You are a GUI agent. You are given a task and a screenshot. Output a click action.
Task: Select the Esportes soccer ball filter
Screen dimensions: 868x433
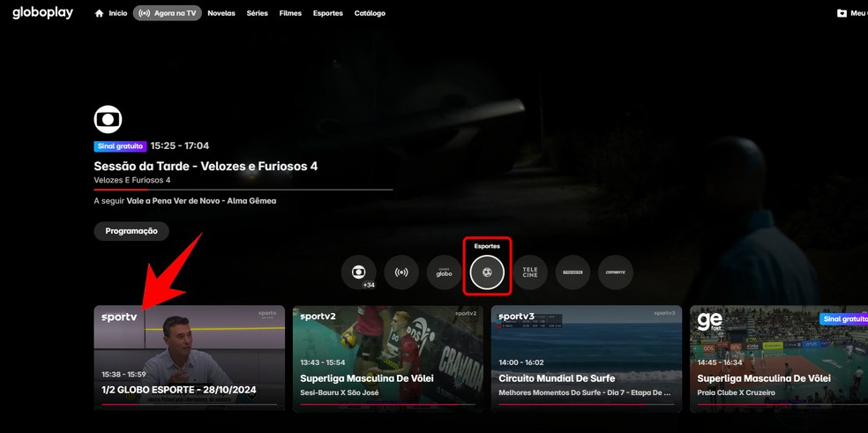[487, 272]
